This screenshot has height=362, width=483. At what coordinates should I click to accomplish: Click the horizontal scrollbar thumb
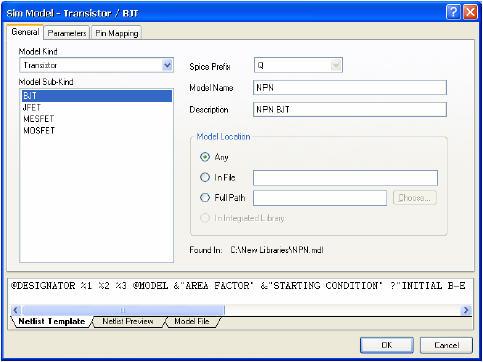123,310
